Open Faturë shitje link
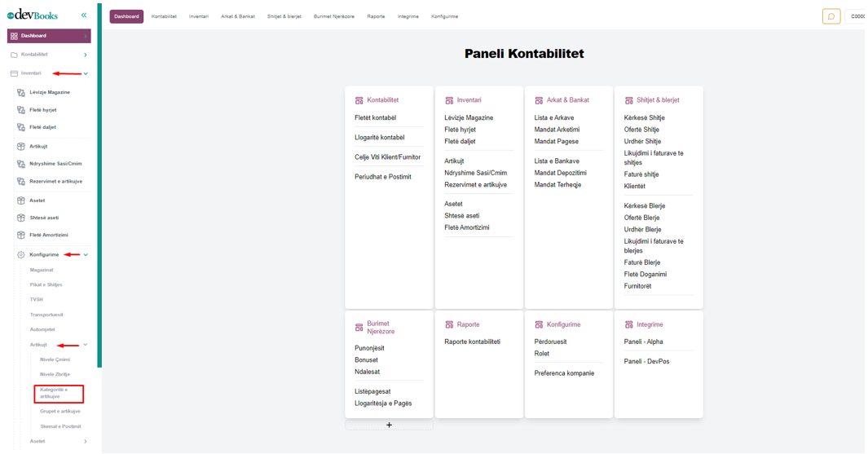 (x=641, y=174)
